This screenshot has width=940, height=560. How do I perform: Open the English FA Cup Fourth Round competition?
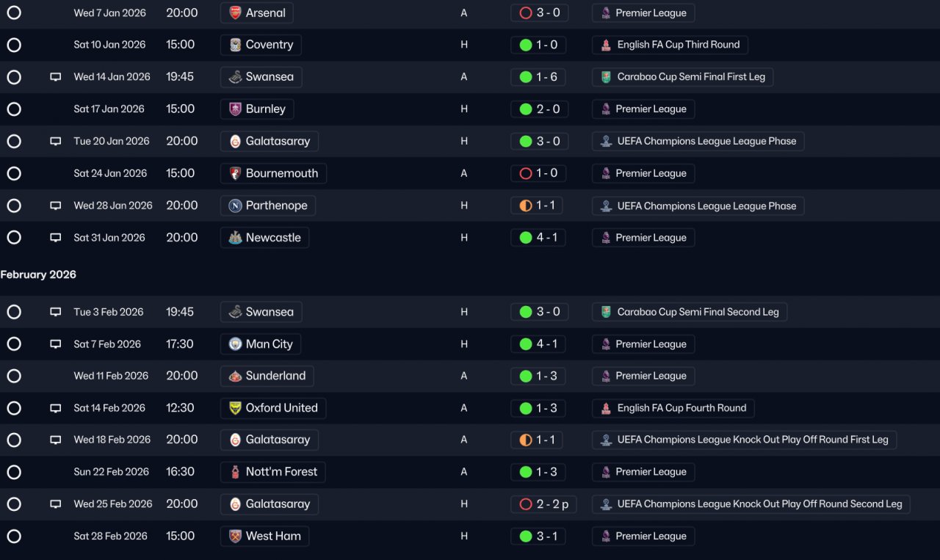673,408
